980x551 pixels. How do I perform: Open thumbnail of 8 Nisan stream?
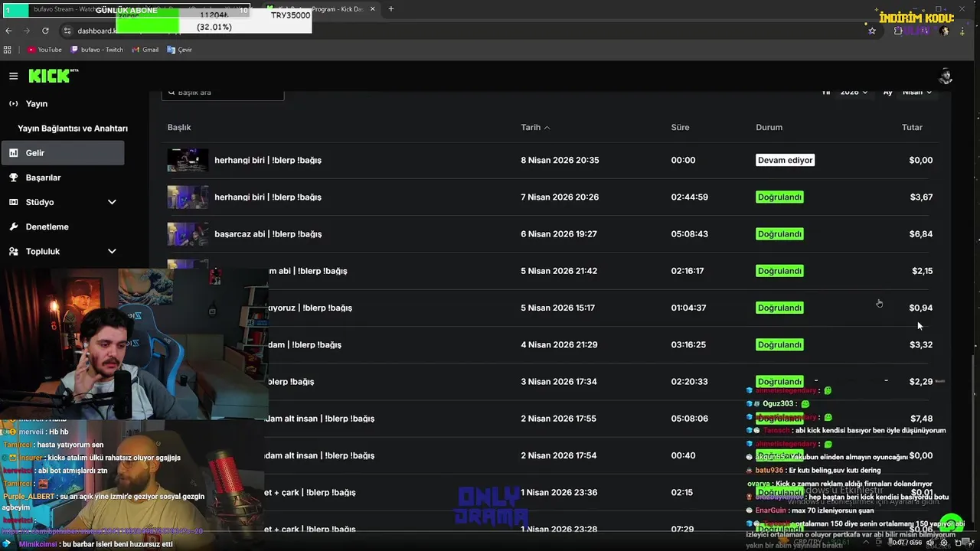point(188,160)
